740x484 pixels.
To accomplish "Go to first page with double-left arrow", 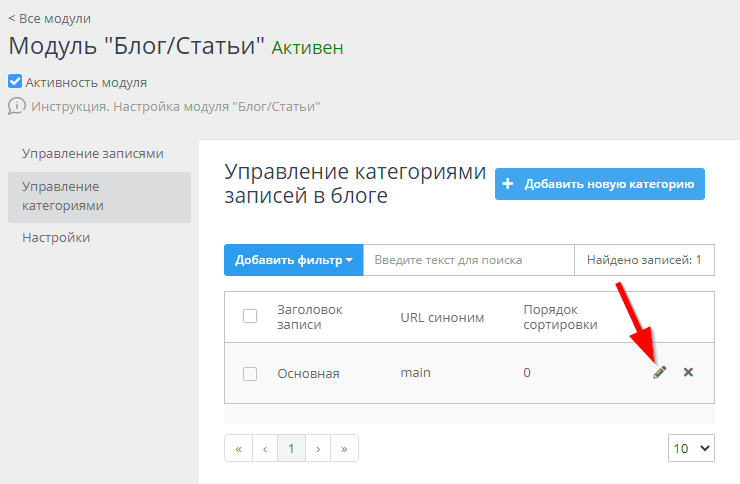I will tap(238, 449).
